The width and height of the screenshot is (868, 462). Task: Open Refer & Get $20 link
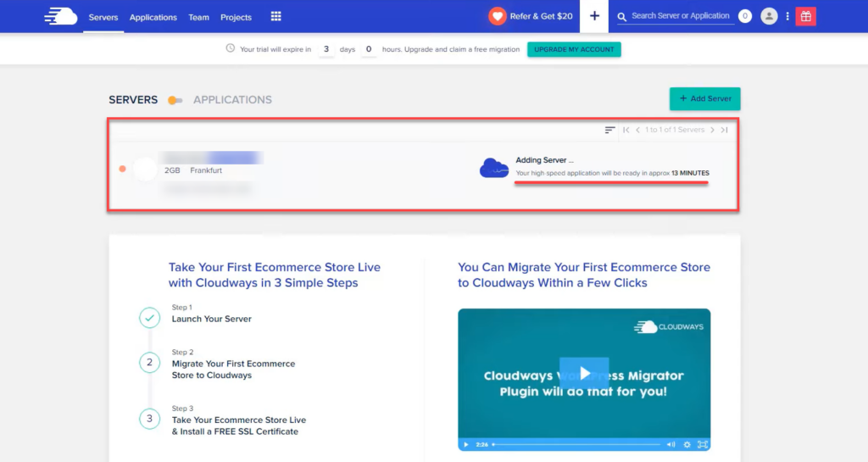tap(541, 16)
